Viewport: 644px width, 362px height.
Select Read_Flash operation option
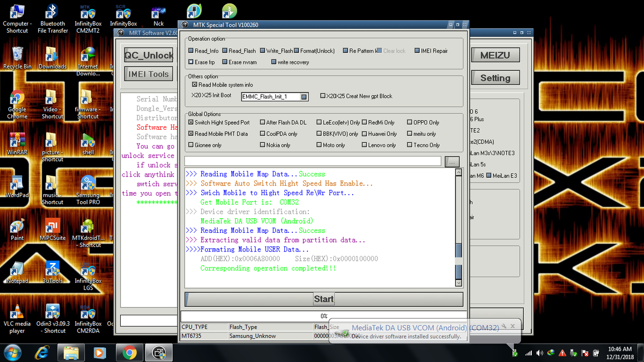(x=239, y=51)
